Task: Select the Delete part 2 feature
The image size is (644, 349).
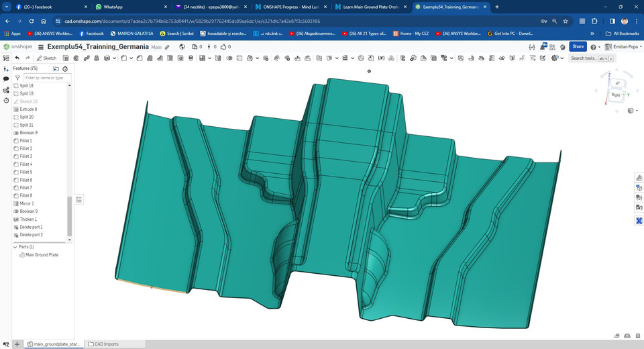Action: tap(32, 235)
